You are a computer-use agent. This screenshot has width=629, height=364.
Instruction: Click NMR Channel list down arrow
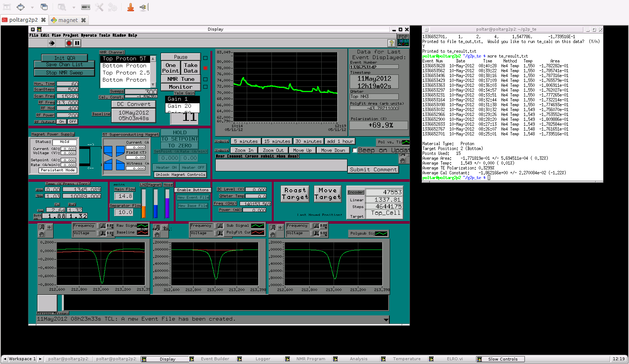pyautogui.click(x=153, y=85)
